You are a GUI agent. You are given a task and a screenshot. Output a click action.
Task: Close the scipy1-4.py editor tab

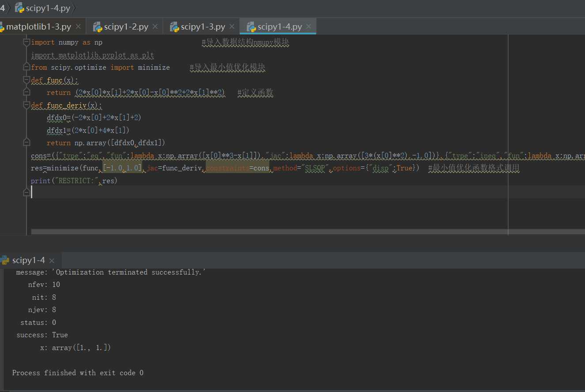point(309,26)
